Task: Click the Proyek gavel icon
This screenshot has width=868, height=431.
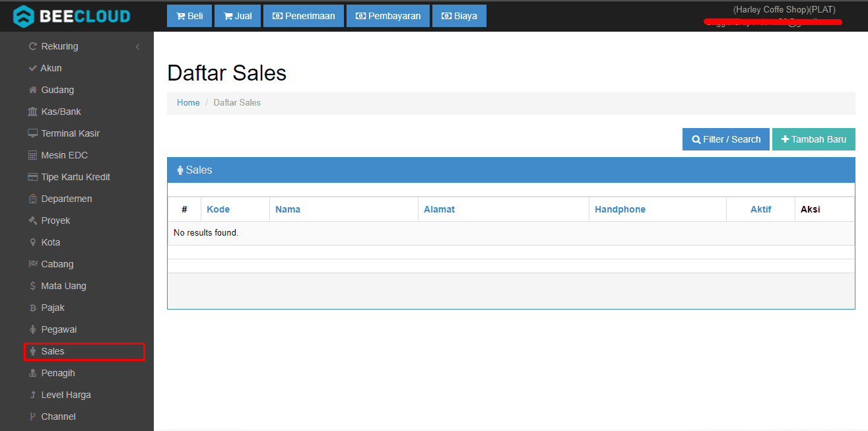Action: 33,220
